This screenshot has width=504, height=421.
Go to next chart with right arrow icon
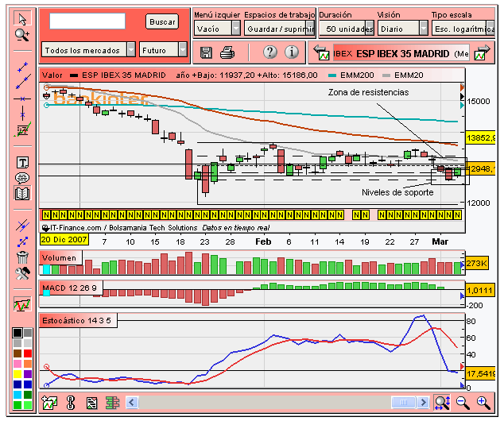[482, 52]
